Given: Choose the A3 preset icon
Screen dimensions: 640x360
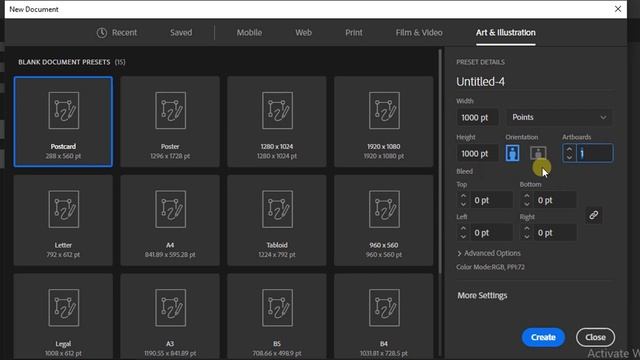Looking at the screenshot, I should pos(171,308).
